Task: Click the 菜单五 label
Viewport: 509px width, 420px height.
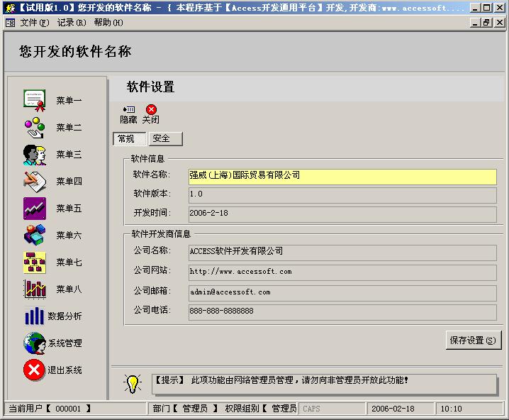Action: point(69,209)
